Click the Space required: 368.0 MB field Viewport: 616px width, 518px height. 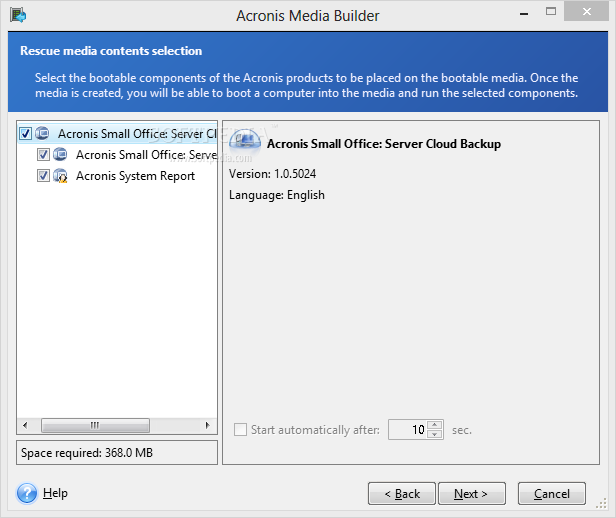[117, 453]
